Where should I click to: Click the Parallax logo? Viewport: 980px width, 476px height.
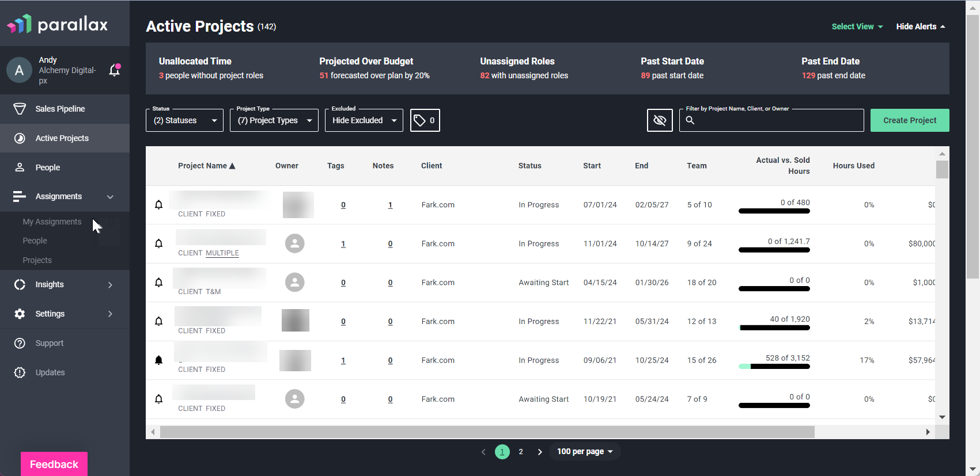click(58, 24)
